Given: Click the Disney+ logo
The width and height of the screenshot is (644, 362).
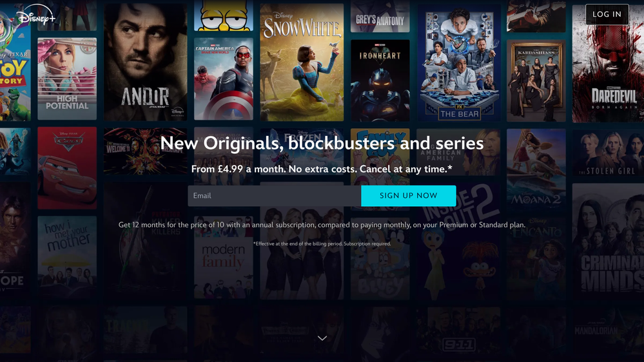Looking at the screenshot, I should (35, 15).
